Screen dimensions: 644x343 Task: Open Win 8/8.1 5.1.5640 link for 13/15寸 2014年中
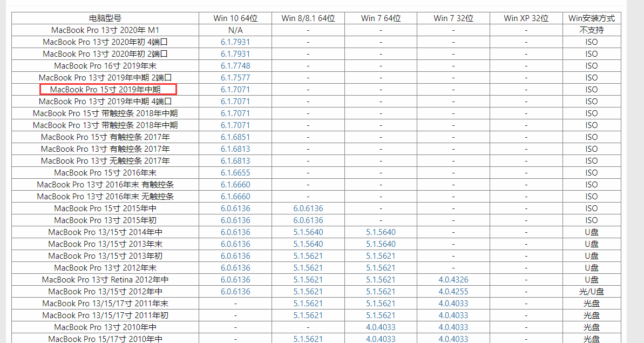pos(308,232)
